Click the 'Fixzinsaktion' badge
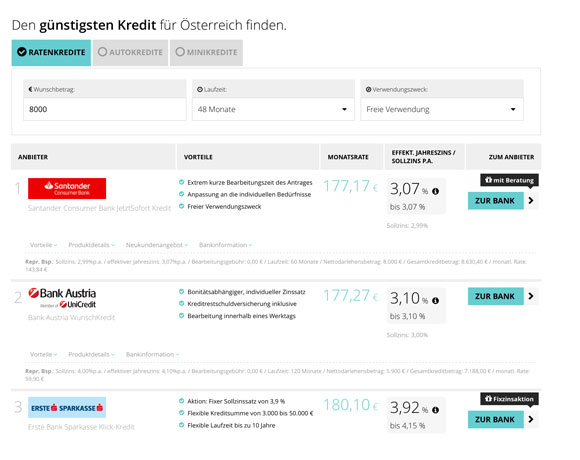The image size is (580, 460). pos(509,399)
